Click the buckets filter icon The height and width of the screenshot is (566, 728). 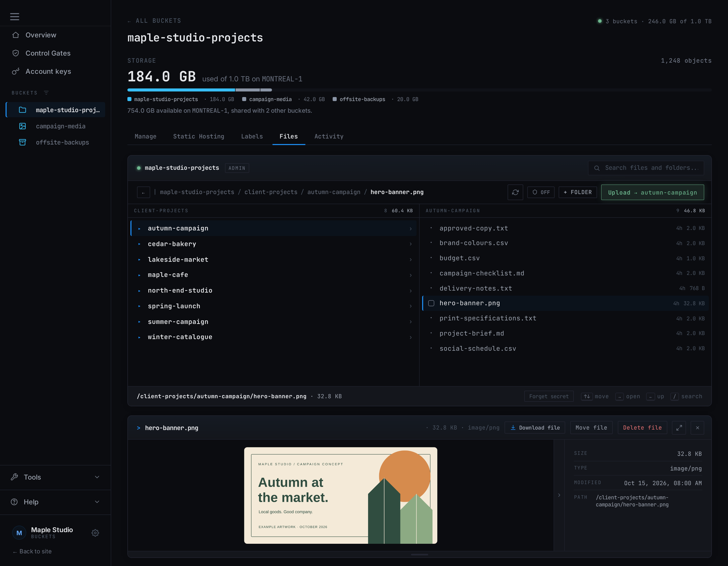click(47, 93)
